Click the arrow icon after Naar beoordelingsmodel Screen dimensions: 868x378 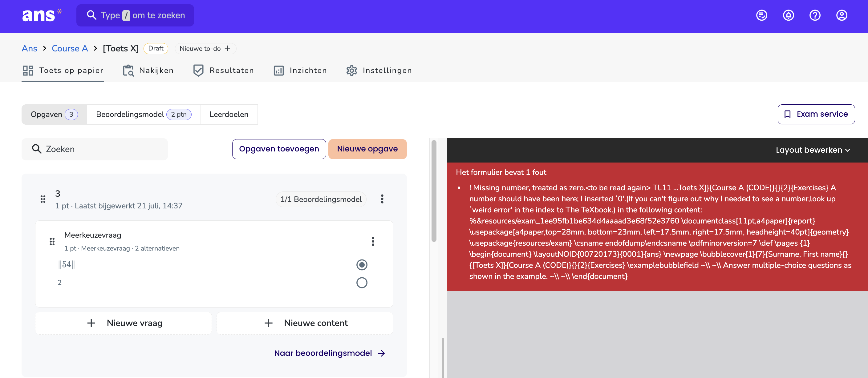[381, 353]
